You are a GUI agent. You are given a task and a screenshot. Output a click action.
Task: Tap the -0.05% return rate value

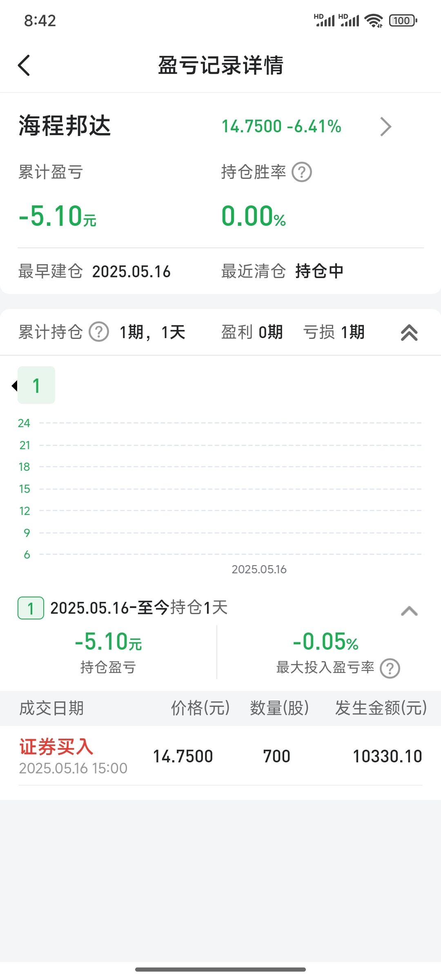(x=325, y=641)
